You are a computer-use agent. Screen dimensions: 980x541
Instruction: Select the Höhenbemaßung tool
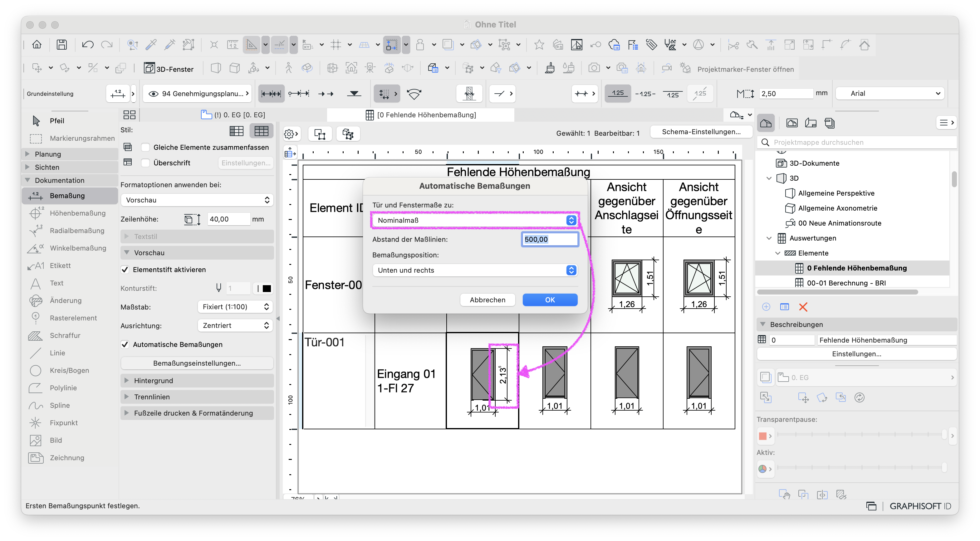coord(70,213)
